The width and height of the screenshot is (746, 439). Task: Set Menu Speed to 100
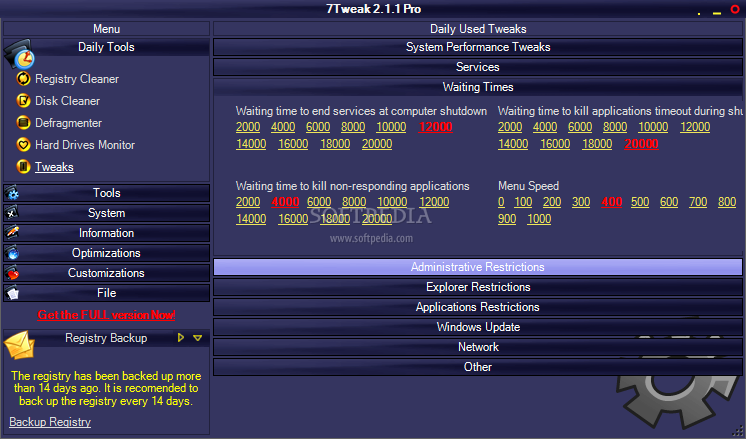pos(523,202)
